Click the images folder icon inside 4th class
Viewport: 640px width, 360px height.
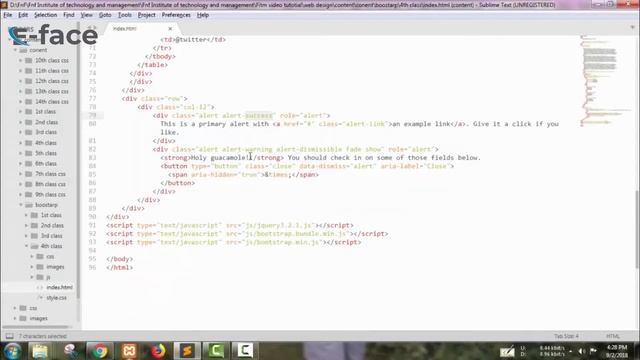[x=40, y=267]
